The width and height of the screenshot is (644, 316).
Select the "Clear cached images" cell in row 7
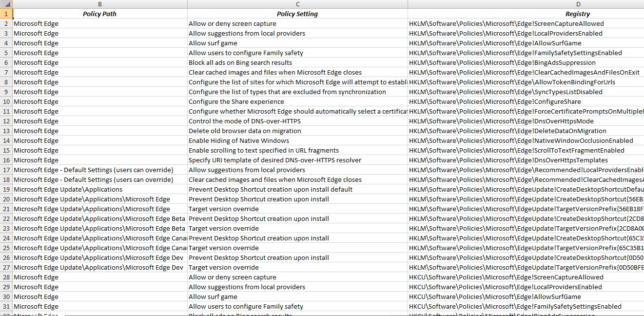[297, 72]
